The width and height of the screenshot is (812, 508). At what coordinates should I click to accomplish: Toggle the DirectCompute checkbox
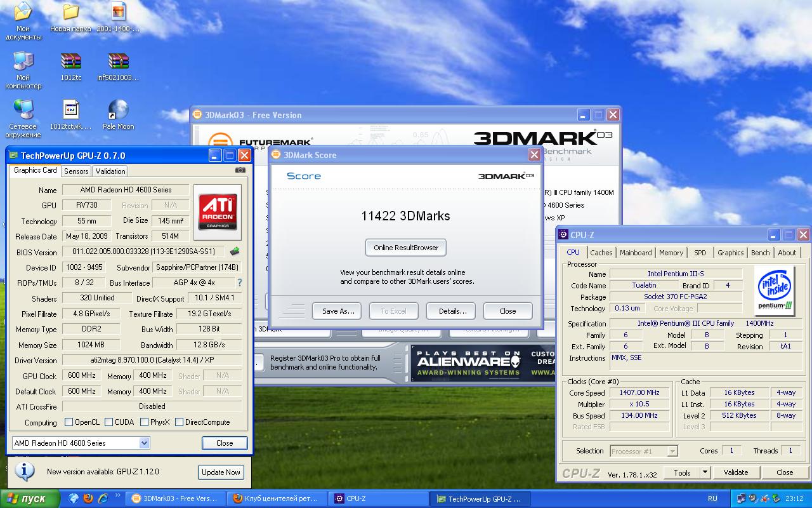(x=179, y=422)
